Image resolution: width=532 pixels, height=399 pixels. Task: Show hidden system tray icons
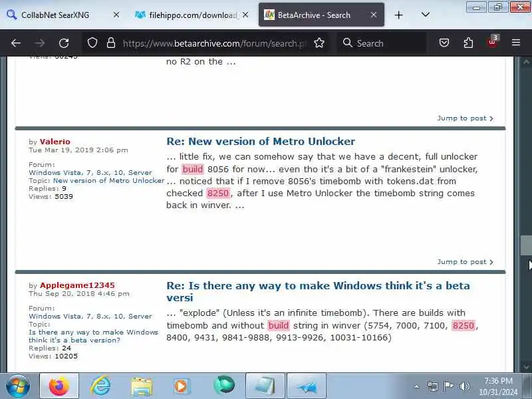click(417, 386)
